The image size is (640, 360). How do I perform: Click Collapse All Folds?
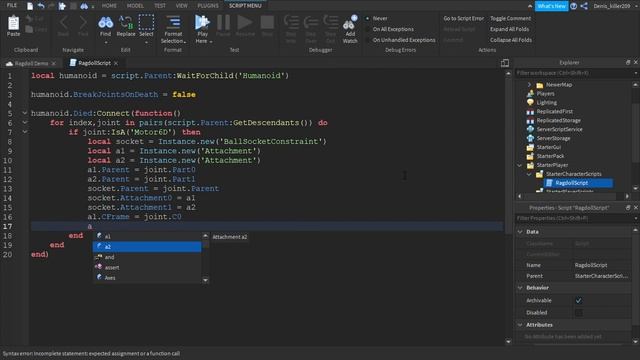pyautogui.click(x=511, y=40)
